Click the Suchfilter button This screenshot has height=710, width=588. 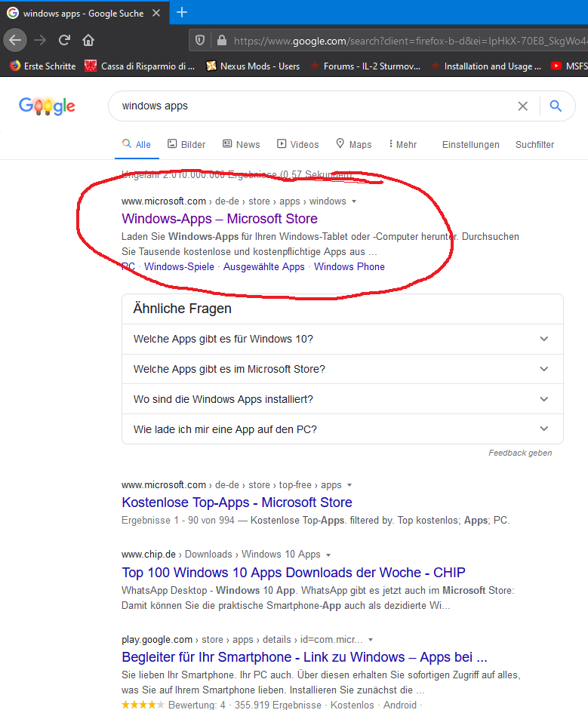pos(534,144)
